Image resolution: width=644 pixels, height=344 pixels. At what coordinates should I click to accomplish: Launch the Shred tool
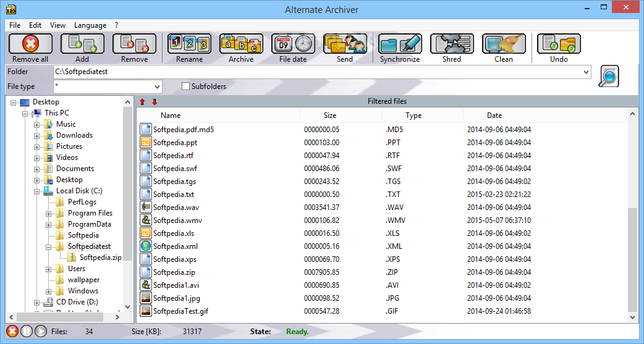[452, 43]
